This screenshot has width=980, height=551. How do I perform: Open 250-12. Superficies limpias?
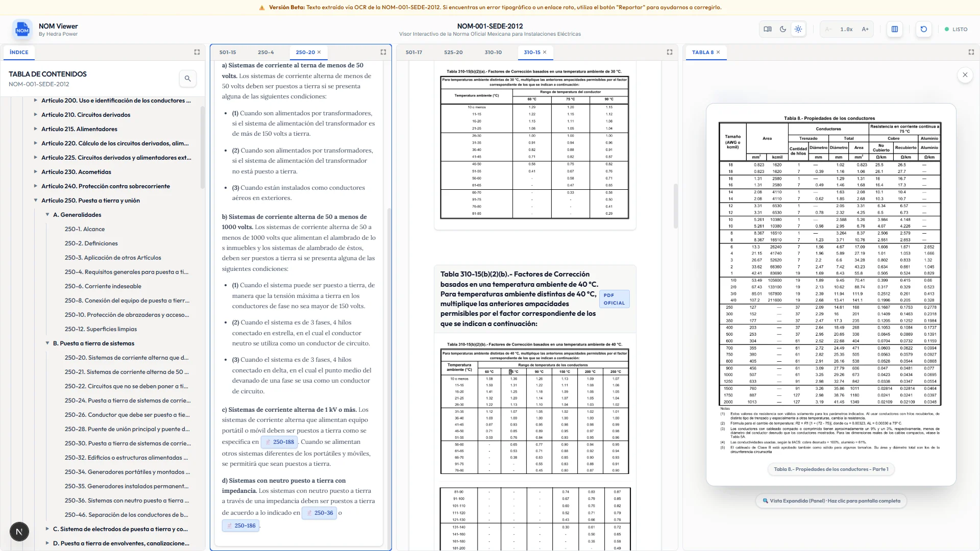(x=101, y=329)
